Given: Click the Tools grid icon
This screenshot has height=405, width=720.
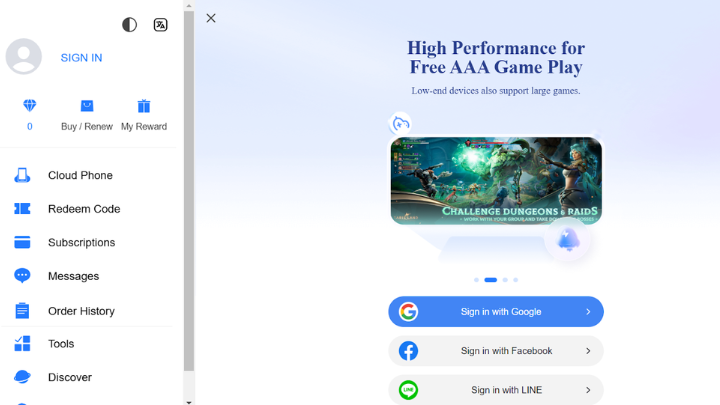Looking at the screenshot, I should pos(22,344).
